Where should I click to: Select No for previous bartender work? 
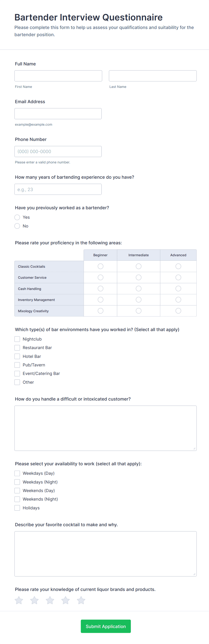coord(17,226)
